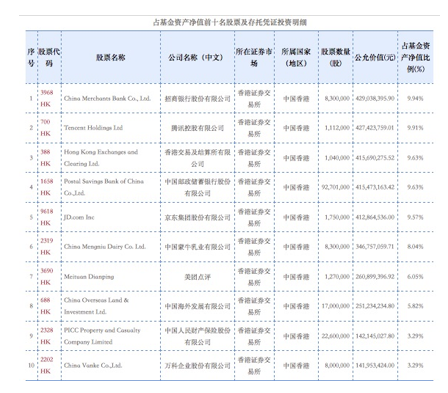The image size is (448, 393).
Task: Select stock code 2202 HK
Action: pos(47,365)
